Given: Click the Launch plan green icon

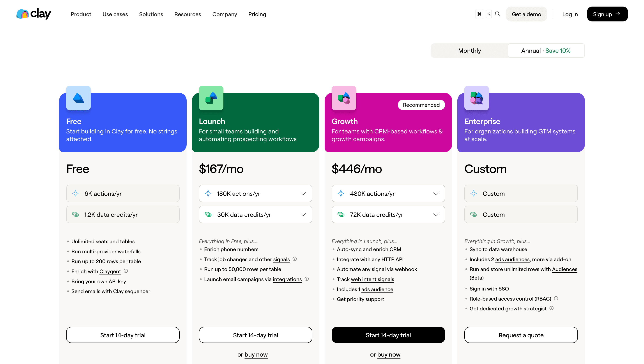Looking at the screenshot, I should click(x=211, y=98).
